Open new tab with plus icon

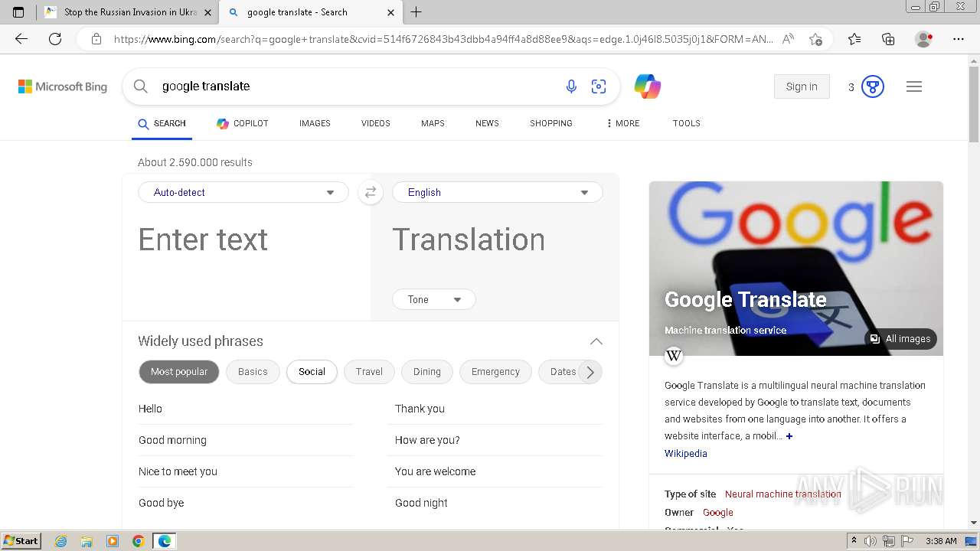tap(416, 12)
